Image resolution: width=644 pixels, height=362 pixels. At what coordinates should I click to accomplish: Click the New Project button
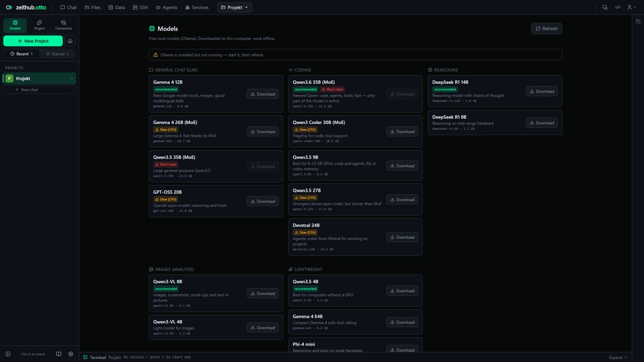(x=33, y=41)
